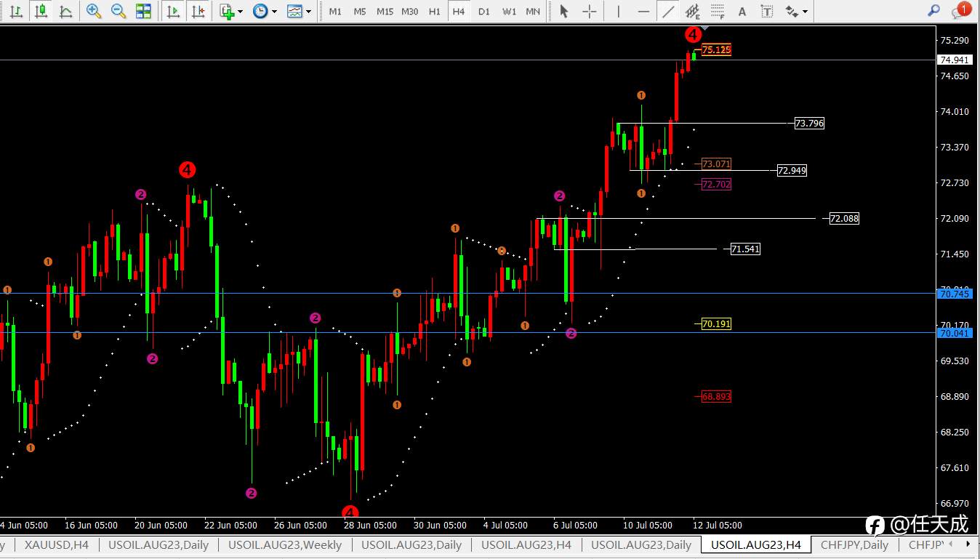This screenshot has width=980, height=559.
Task: Select the 73.796 price label
Action: [809, 124]
